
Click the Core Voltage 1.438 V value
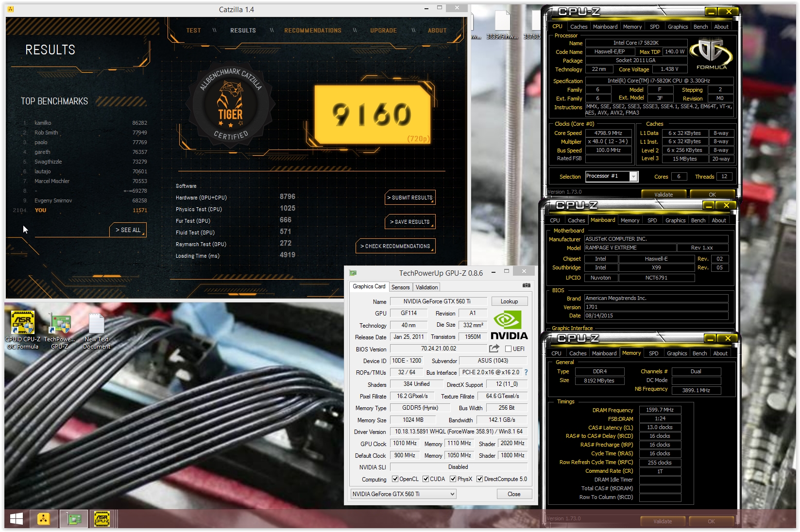(x=669, y=69)
